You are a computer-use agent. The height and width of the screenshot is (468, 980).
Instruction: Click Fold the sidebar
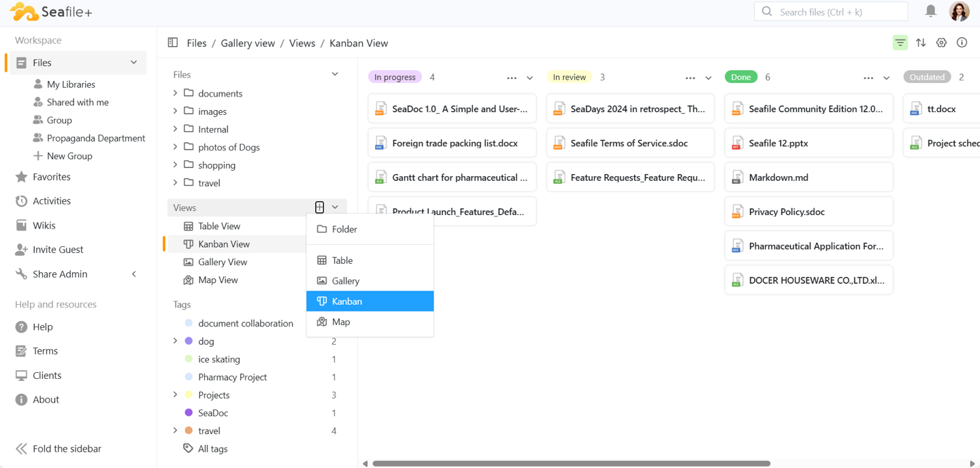coord(59,448)
